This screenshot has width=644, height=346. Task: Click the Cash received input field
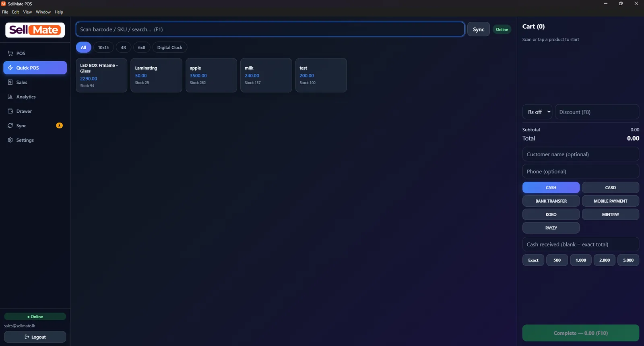[581, 244]
